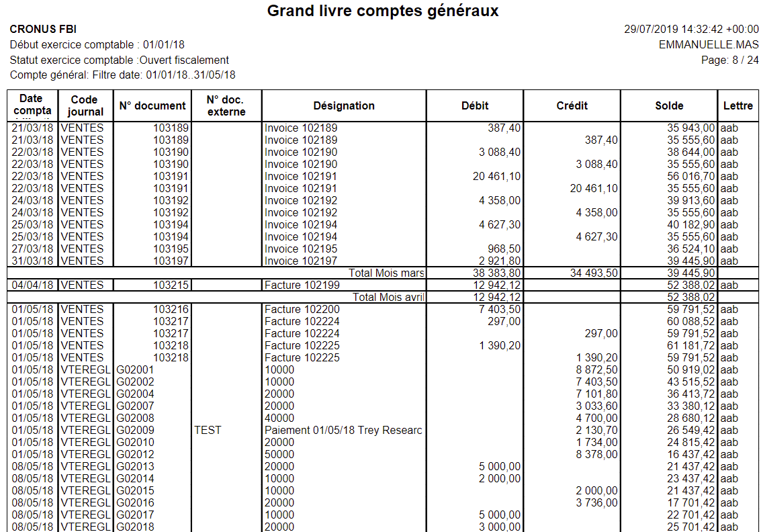Select the Débit column header
This screenshot has width=763, height=532.
click(475, 105)
